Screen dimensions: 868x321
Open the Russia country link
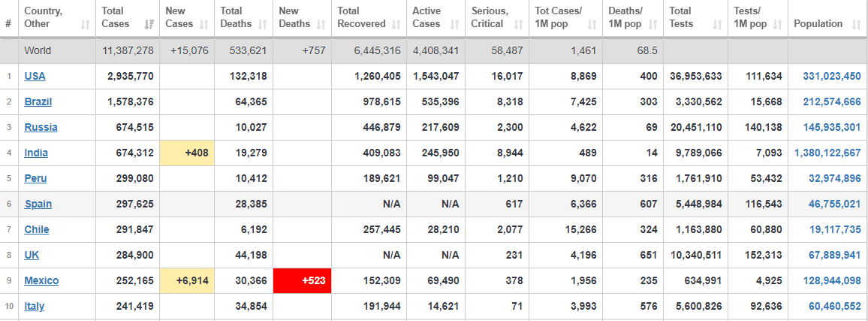coord(41,127)
